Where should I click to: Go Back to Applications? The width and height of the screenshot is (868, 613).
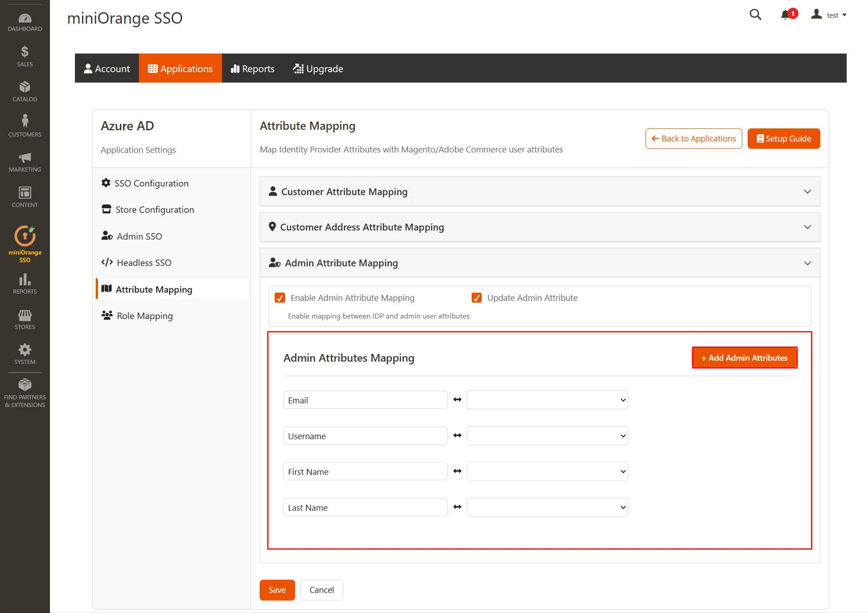693,138
